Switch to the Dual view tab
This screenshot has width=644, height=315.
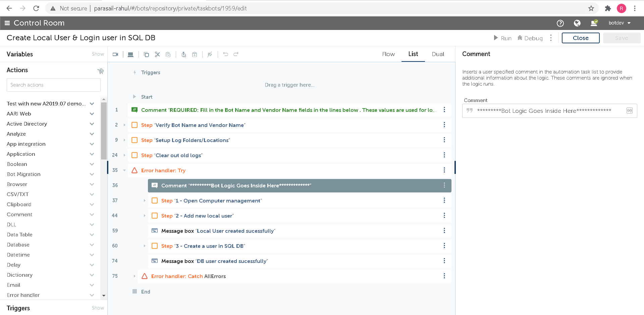point(438,54)
